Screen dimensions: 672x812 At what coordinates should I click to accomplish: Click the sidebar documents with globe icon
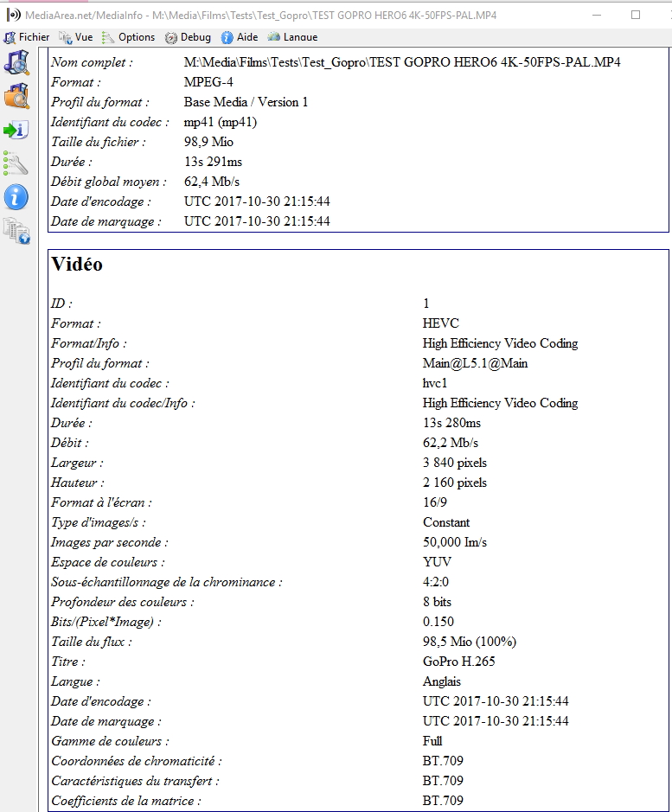click(16, 231)
